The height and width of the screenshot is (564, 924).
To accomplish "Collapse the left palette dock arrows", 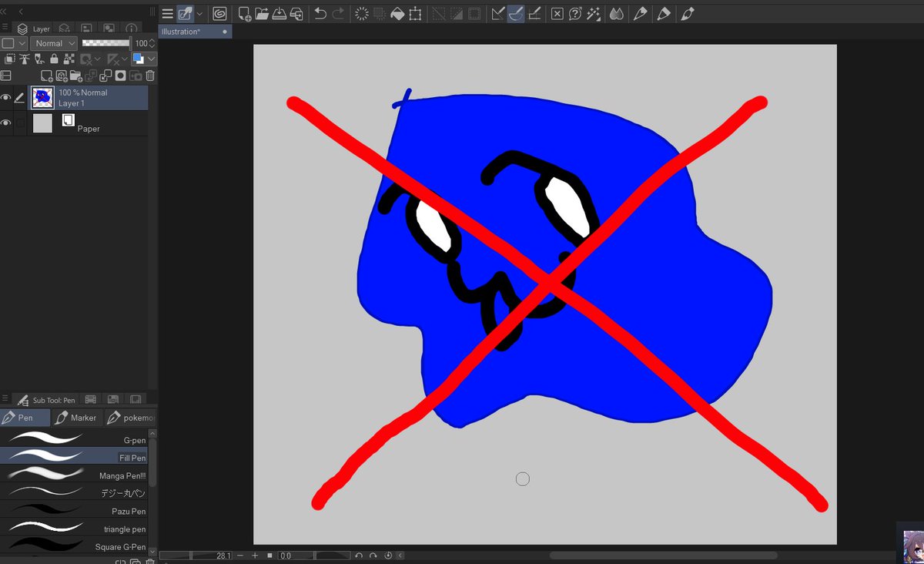I will tap(4, 12).
